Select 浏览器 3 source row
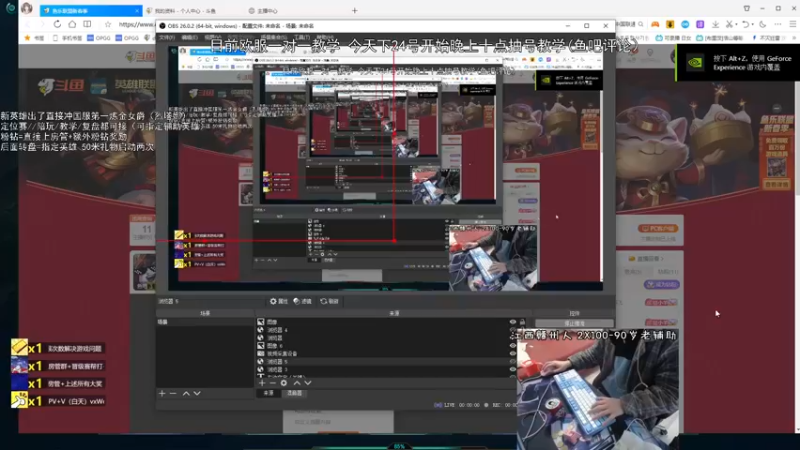800x450 pixels. click(x=383, y=369)
